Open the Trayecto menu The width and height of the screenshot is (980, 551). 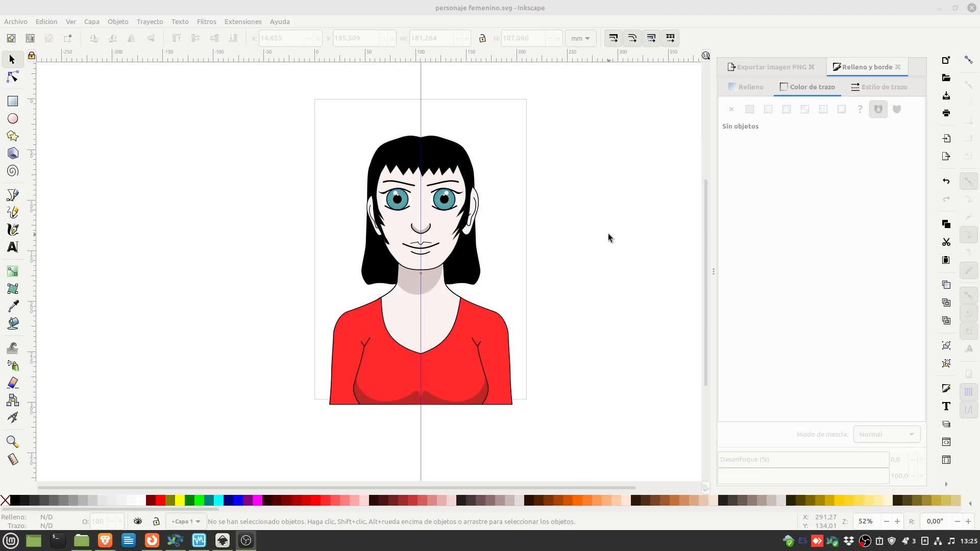tap(150, 21)
